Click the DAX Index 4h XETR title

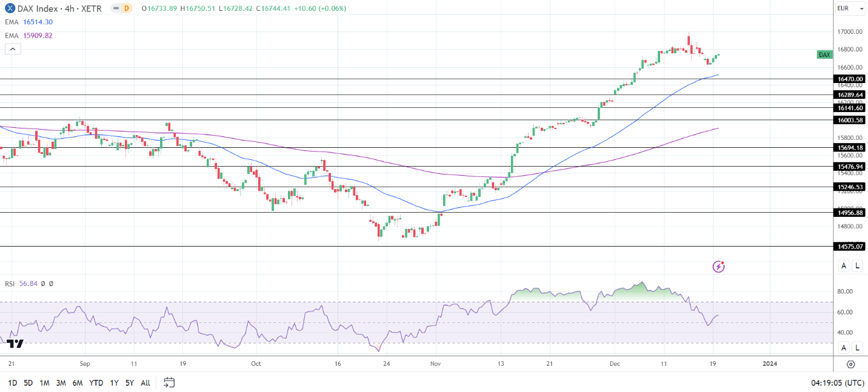[61, 8]
